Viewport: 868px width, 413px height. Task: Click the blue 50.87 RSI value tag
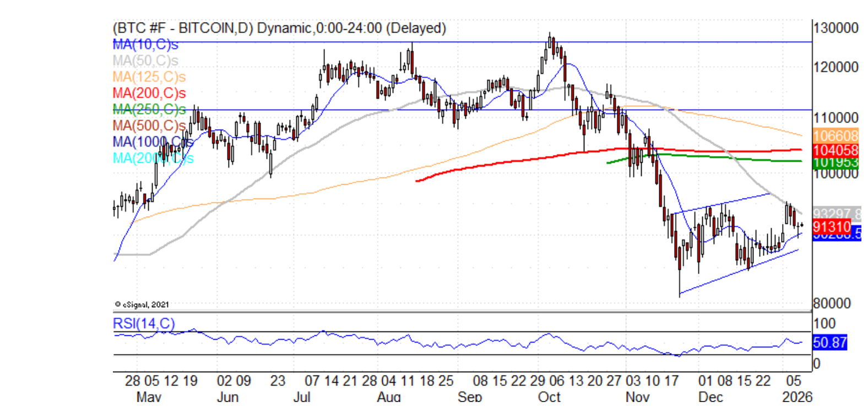[x=829, y=342]
